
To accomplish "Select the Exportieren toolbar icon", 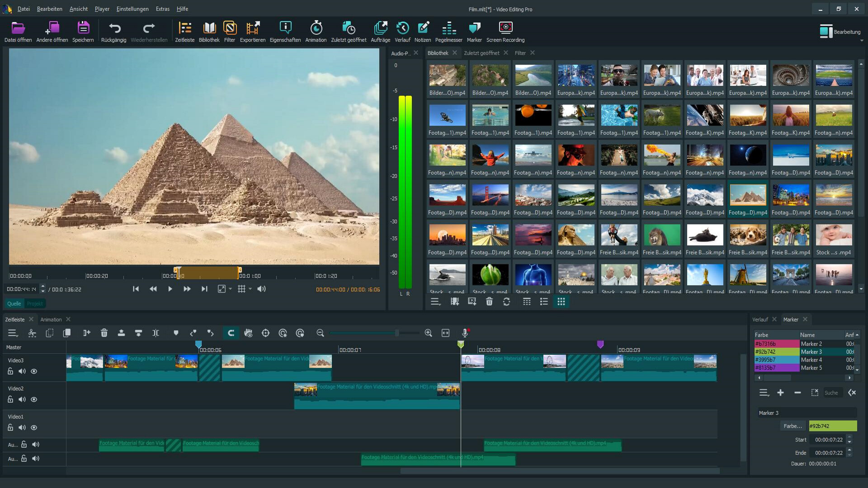I will click(253, 30).
